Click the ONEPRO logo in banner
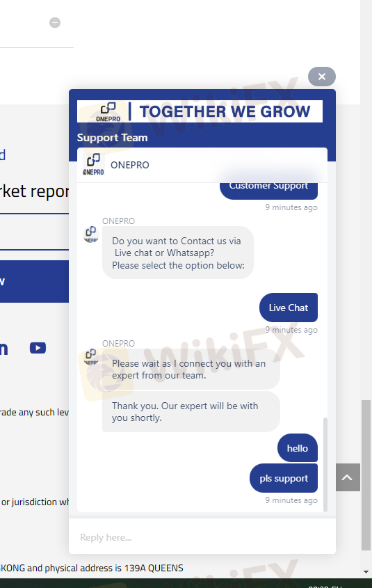The image size is (372, 588). [108, 112]
